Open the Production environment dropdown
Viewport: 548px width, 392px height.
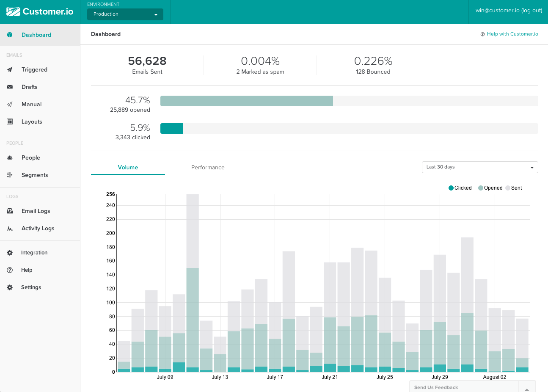(125, 14)
